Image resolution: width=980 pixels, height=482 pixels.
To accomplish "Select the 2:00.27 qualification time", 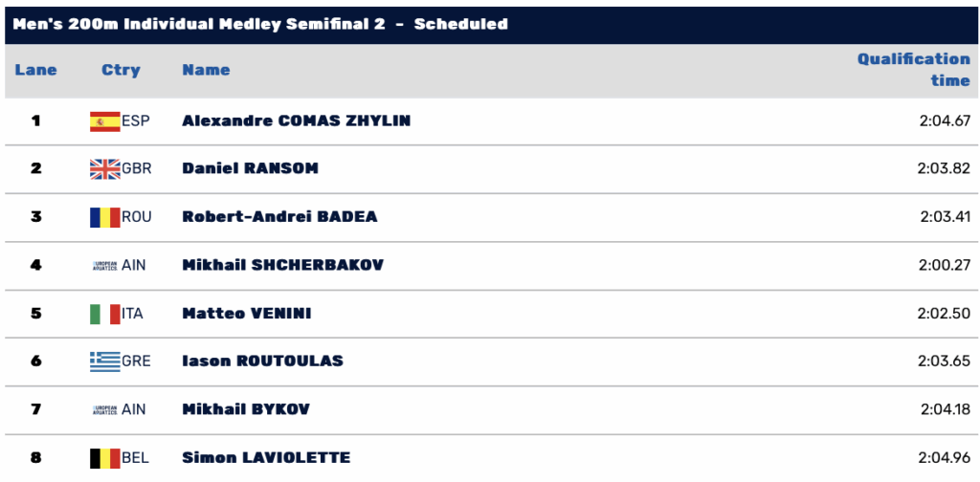I will 945,265.
